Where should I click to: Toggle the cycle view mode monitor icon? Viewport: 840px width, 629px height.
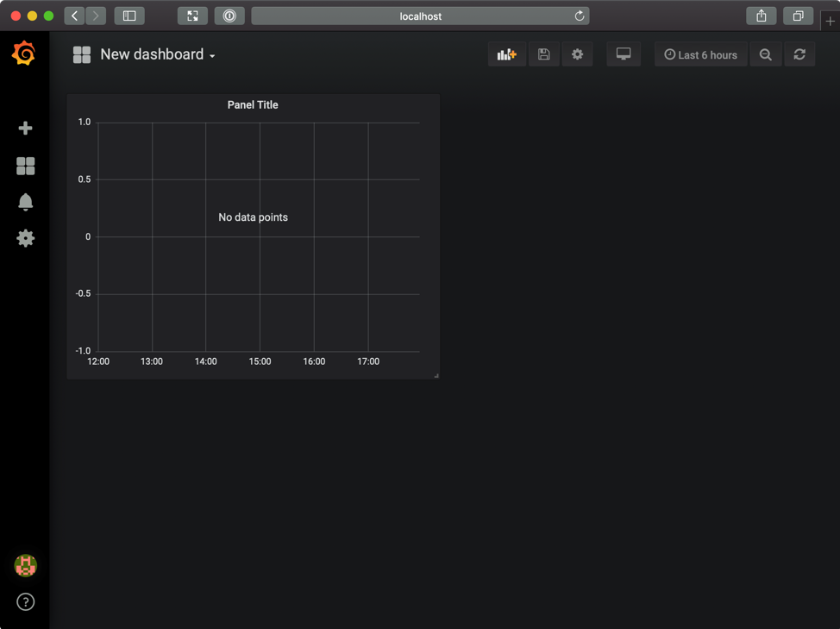click(623, 54)
